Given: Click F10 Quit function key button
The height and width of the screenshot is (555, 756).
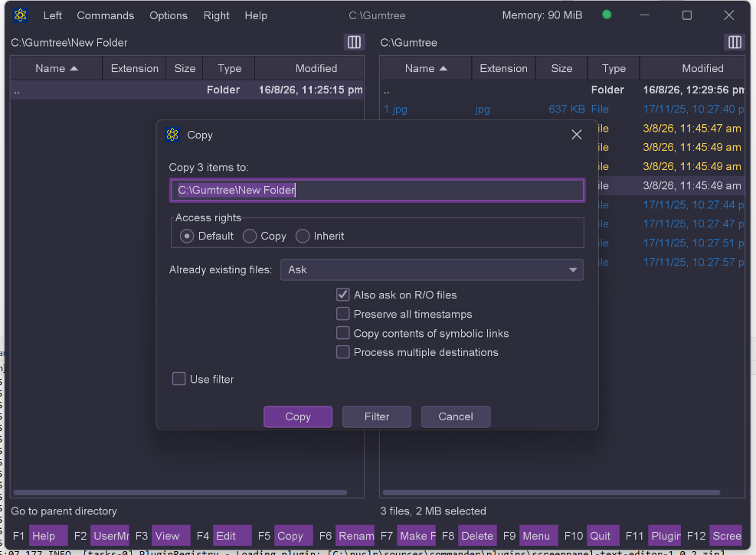Looking at the screenshot, I should pos(603,536).
